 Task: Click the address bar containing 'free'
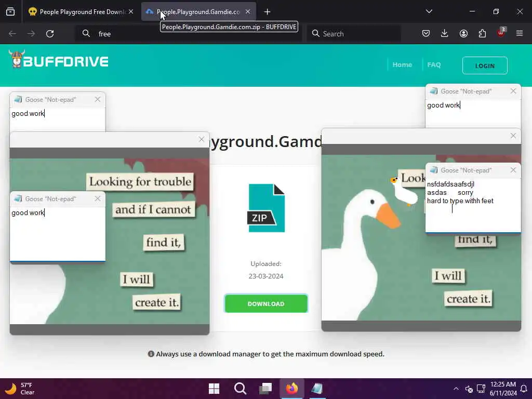[188, 34]
